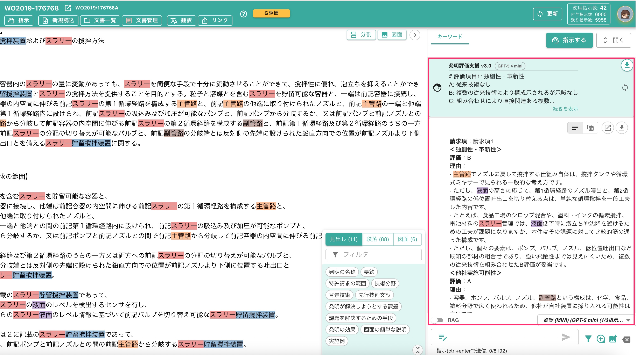Open the help question mark icon
Screen dimensions: 644x355
243,14
